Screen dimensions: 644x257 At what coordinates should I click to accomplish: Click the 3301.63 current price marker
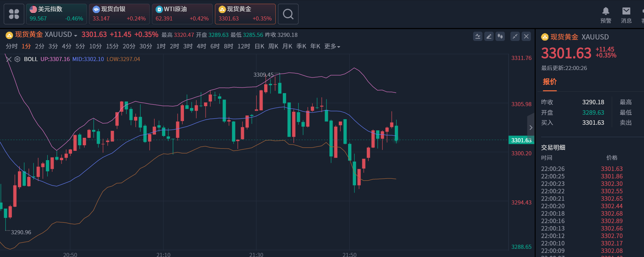pos(521,140)
